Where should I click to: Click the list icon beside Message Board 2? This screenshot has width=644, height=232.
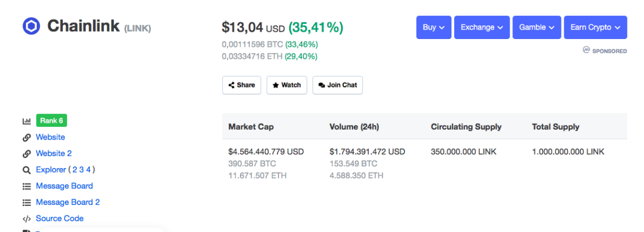[27, 203]
